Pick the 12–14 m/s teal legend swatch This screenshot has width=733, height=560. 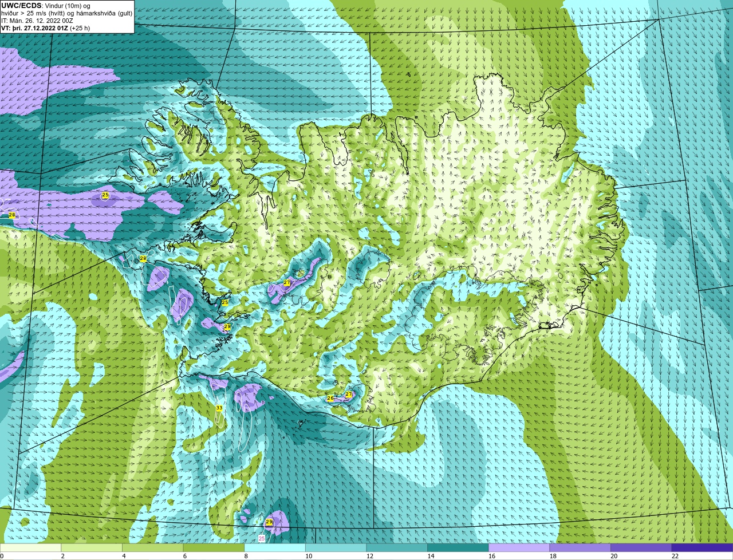(397, 547)
